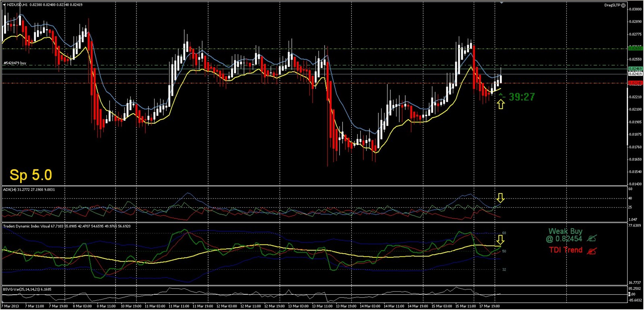
Task: Click the red TDI Trend label
Action: point(566,250)
